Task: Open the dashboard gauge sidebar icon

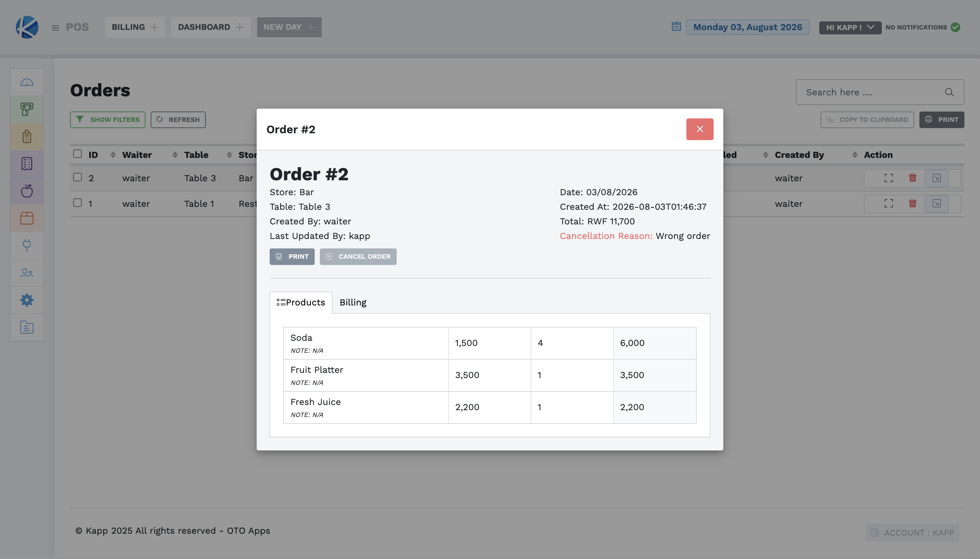Action: pyautogui.click(x=27, y=82)
